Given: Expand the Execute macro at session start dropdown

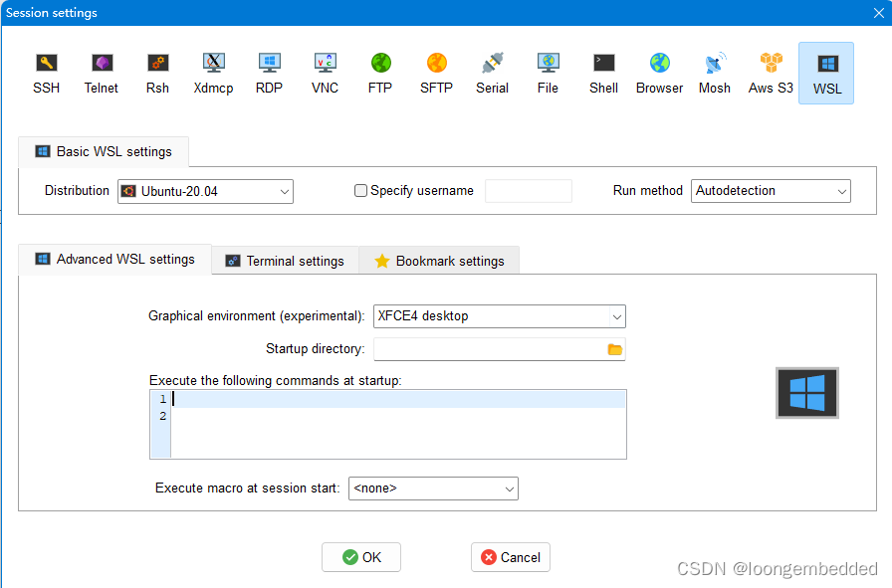Looking at the screenshot, I should coord(433,489).
